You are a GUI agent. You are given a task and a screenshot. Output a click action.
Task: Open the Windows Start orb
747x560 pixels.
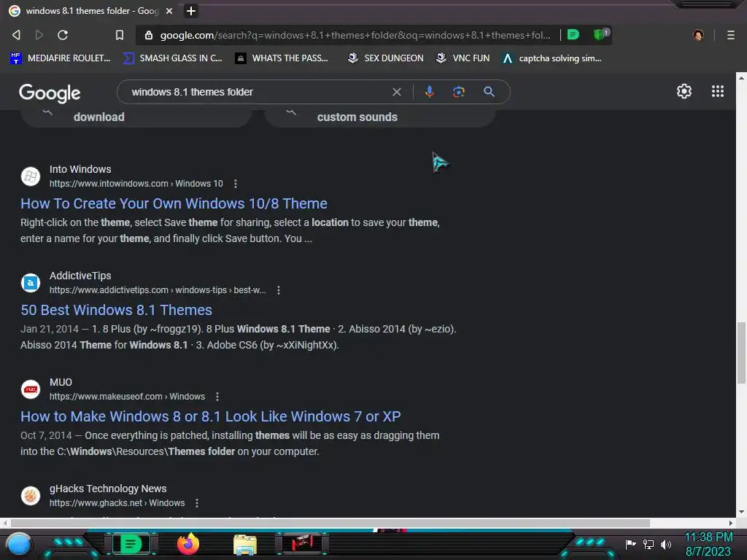[19, 544]
